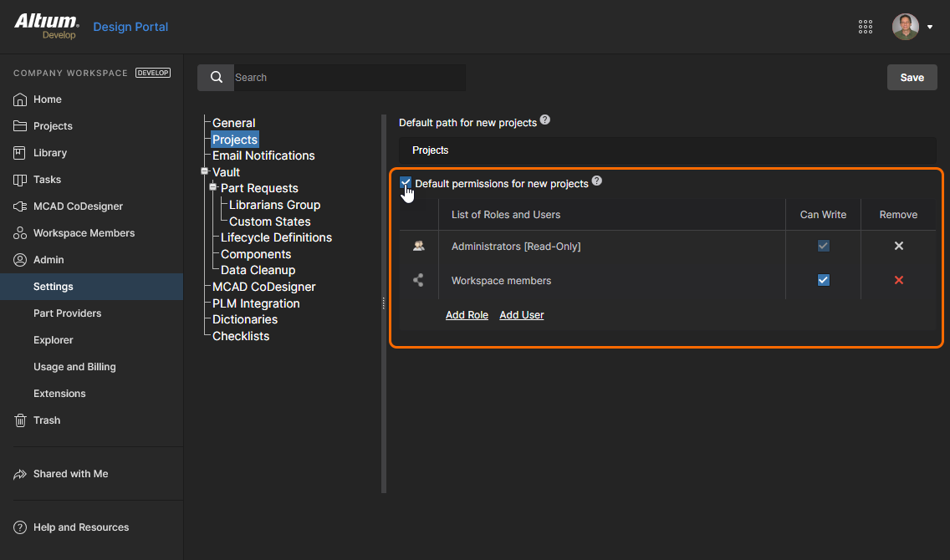This screenshot has height=560, width=950.
Task: Click the Save button
Action: click(912, 78)
